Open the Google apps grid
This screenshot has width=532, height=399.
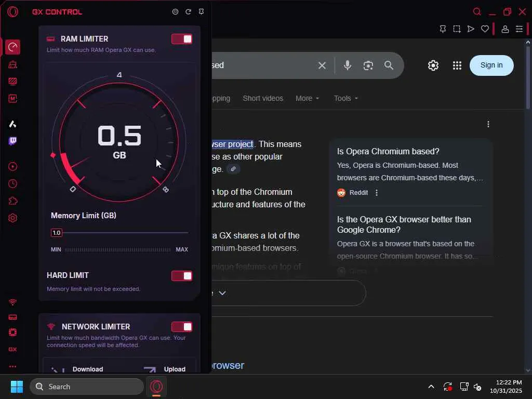457,65
